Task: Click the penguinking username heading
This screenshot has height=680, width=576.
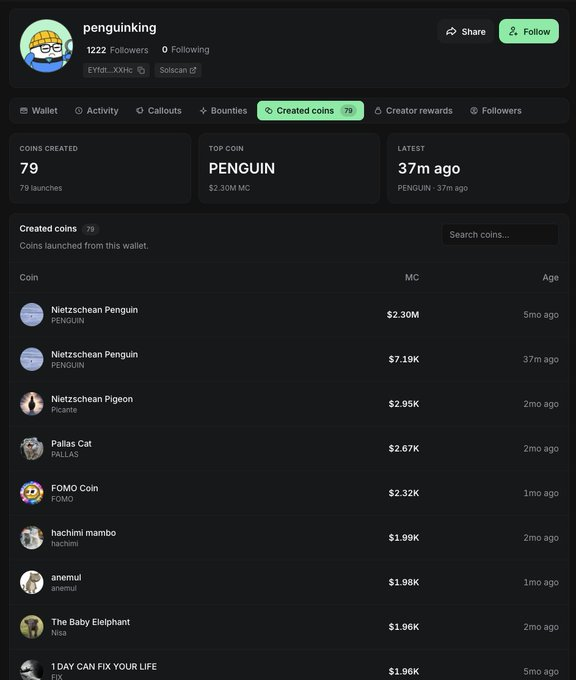Action: (120, 28)
